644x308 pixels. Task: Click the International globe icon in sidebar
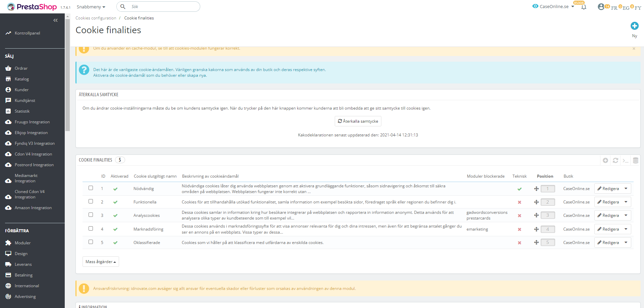point(8,286)
